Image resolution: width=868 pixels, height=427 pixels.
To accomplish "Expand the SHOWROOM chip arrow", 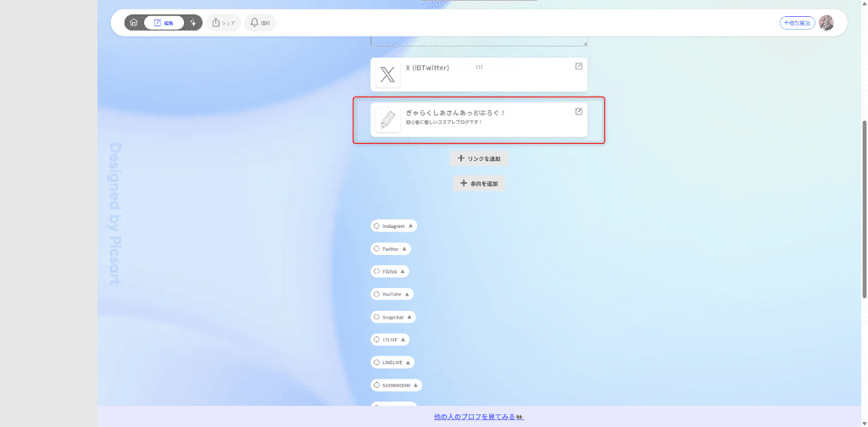I will (x=415, y=385).
